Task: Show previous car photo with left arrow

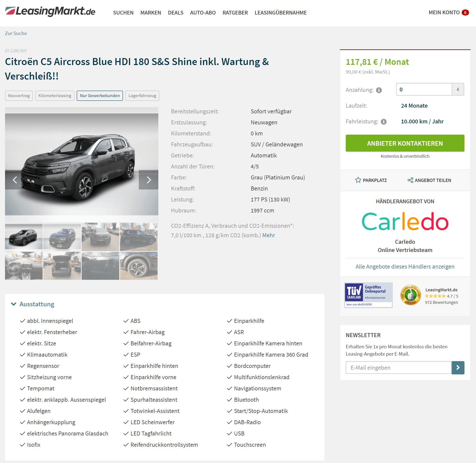Action: tap(15, 180)
